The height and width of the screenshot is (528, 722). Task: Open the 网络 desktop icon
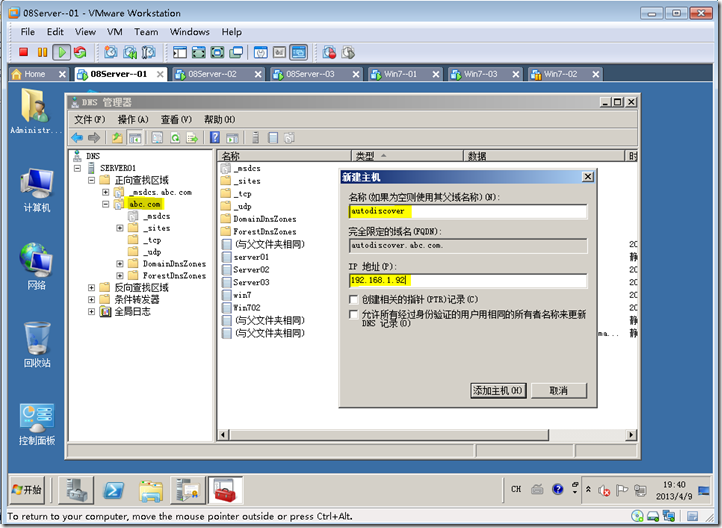click(x=36, y=266)
